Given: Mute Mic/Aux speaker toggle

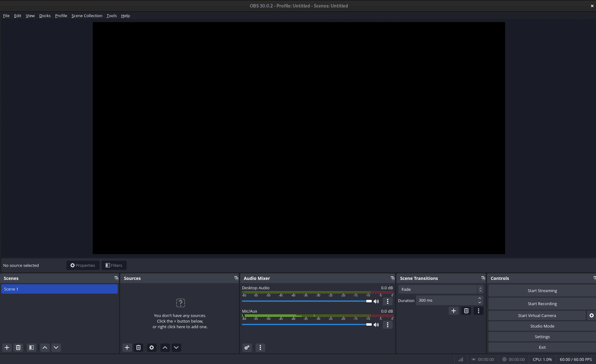Looking at the screenshot, I should click(x=376, y=325).
